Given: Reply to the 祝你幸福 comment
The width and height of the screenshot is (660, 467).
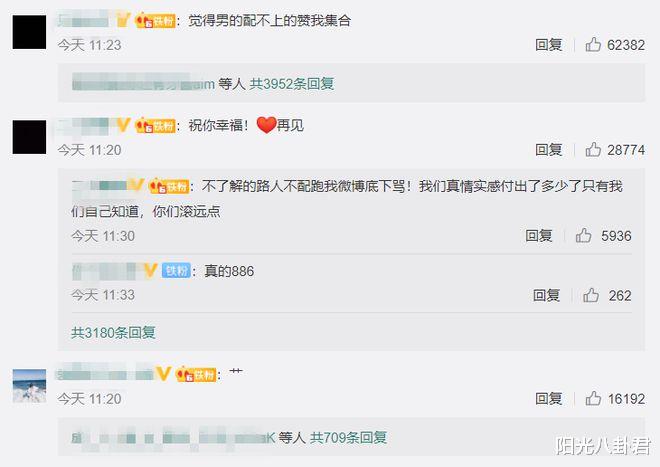Looking at the screenshot, I should [549, 149].
